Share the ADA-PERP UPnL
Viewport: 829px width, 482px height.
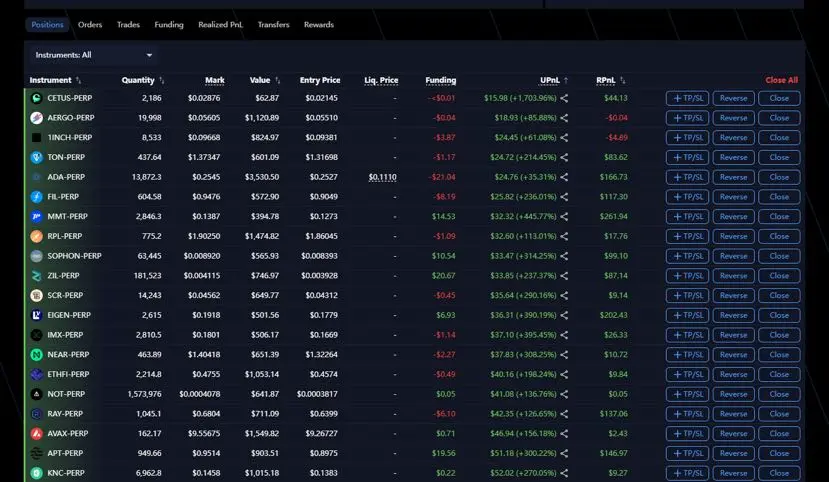(x=564, y=177)
